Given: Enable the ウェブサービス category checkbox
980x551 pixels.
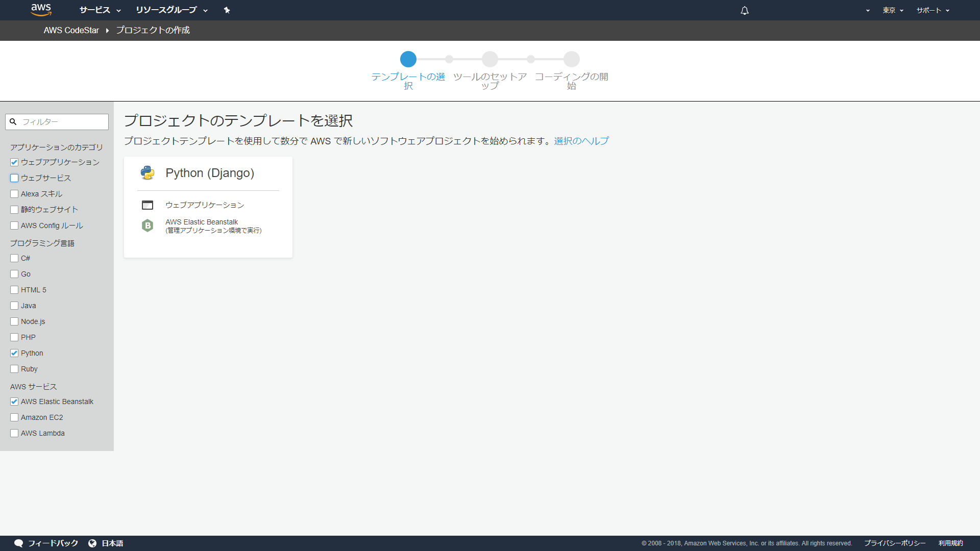Looking at the screenshot, I should tap(14, 178).
